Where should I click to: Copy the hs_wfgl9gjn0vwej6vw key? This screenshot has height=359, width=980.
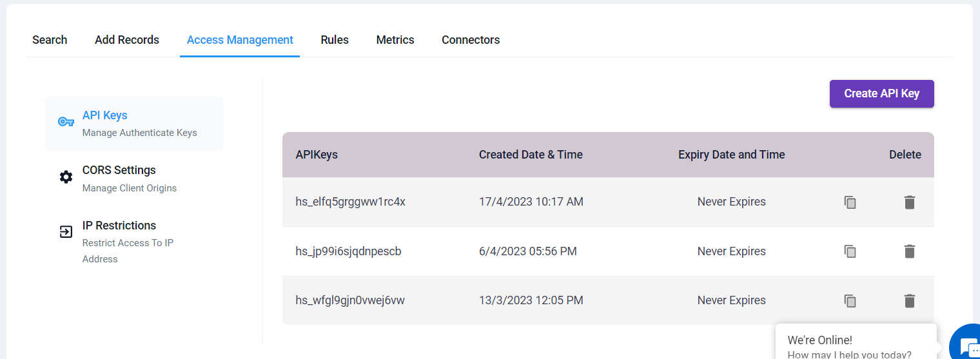click(x=850, y=300)
